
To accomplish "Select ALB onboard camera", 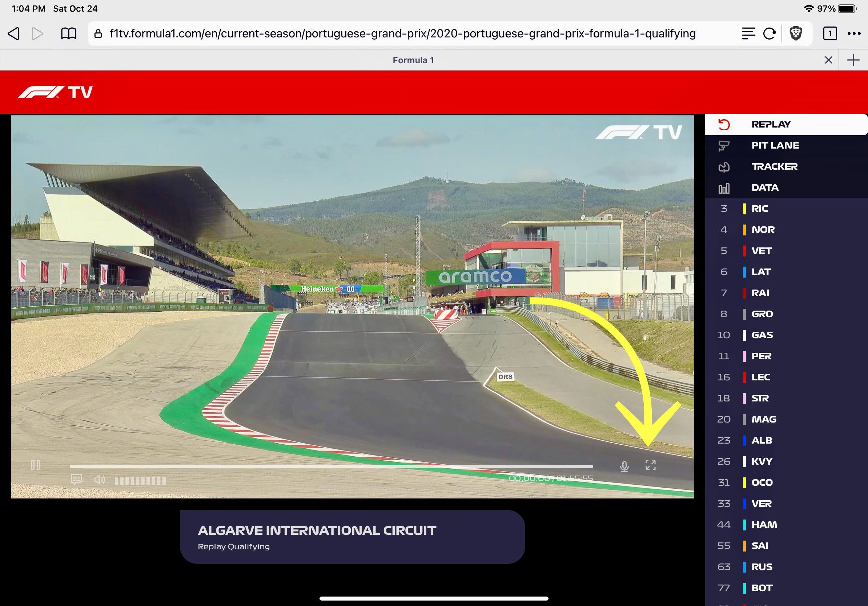I will pos(786,441).
